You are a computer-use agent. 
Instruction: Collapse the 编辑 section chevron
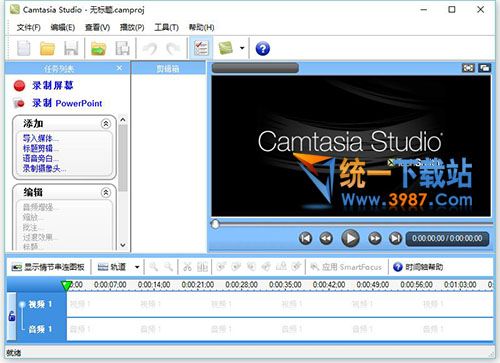pos(106,193)
